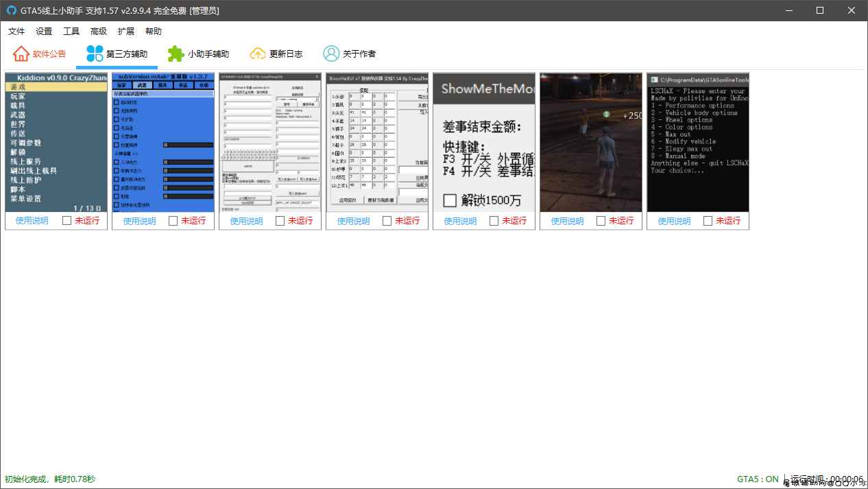This screenshot has width=868, height=489.
Task: Open the 帮助 menu
Action: pyautogui.click(x=154, y=32)
